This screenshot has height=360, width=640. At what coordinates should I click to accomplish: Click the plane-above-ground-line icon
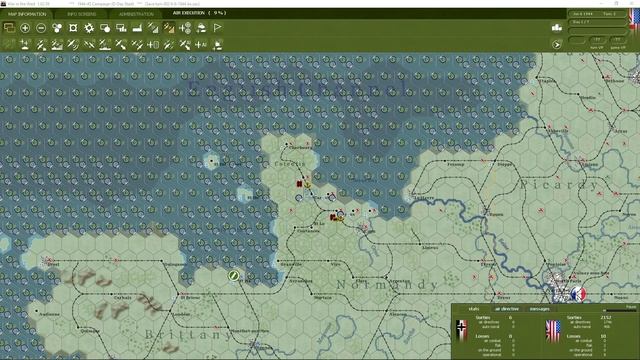[x=105, y=44]
